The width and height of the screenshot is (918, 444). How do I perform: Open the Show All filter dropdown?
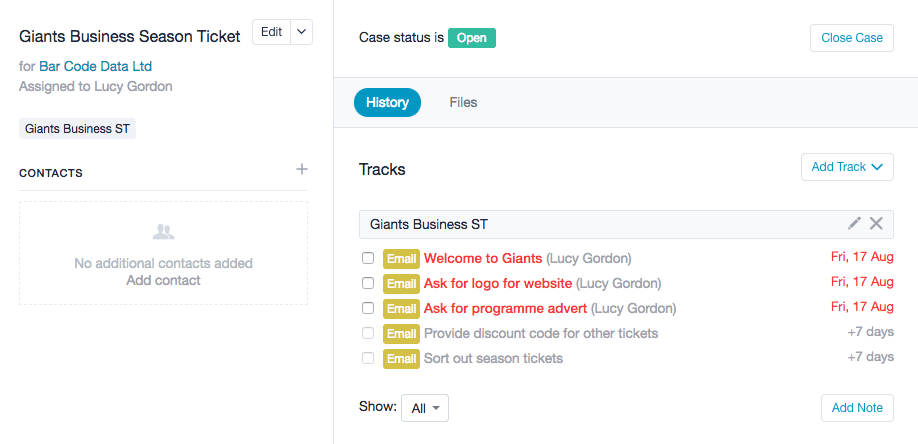click(x=424, y=408)
